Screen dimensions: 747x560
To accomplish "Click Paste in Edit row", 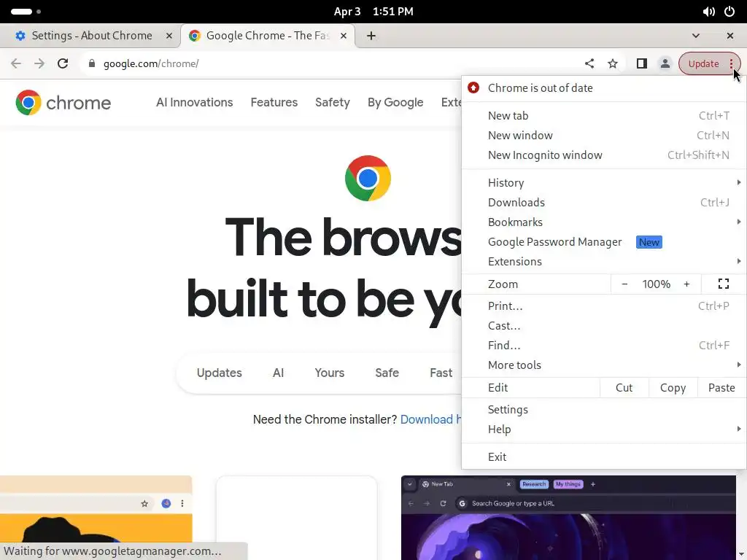I will (x=721, y=388).
